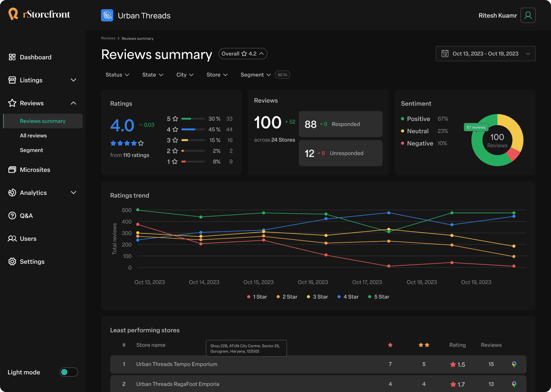Expand the Listings sidebar section
Viewport: 551px width, 392px height.
point(42,80)
